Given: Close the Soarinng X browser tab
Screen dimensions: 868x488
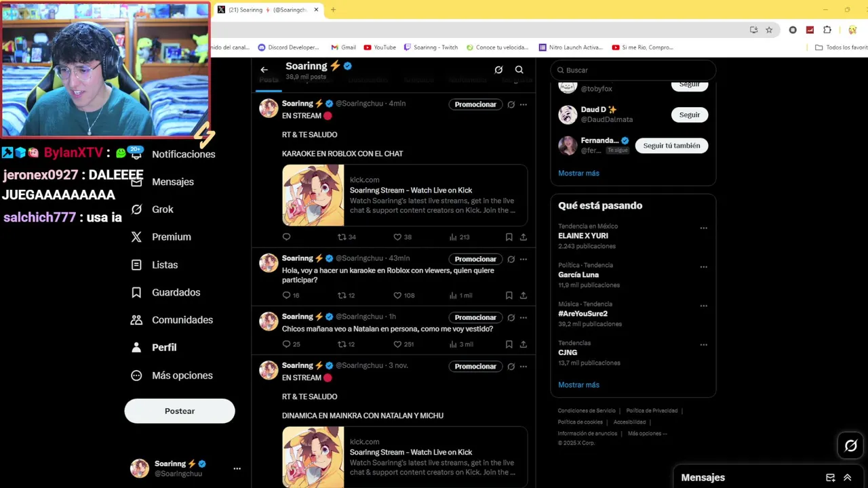Looking at the screenshot, I should (x=316, y=9).
